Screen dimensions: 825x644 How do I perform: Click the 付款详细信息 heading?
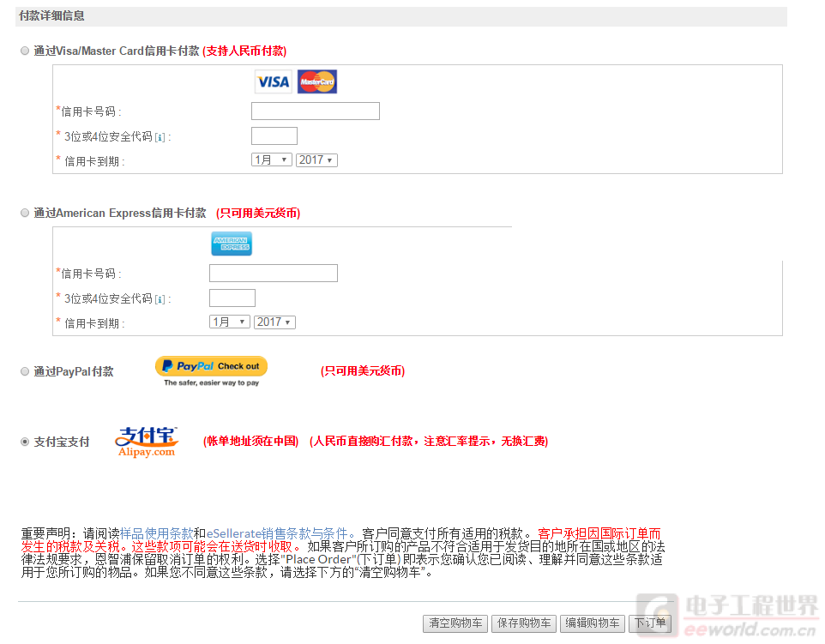tap(51, 15)
